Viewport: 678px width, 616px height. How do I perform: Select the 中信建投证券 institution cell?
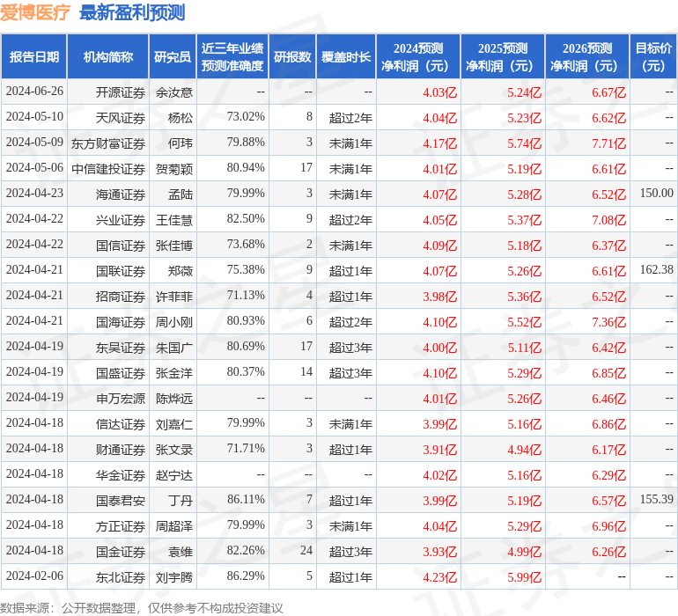pyautogui.click(x=108, y=169)
